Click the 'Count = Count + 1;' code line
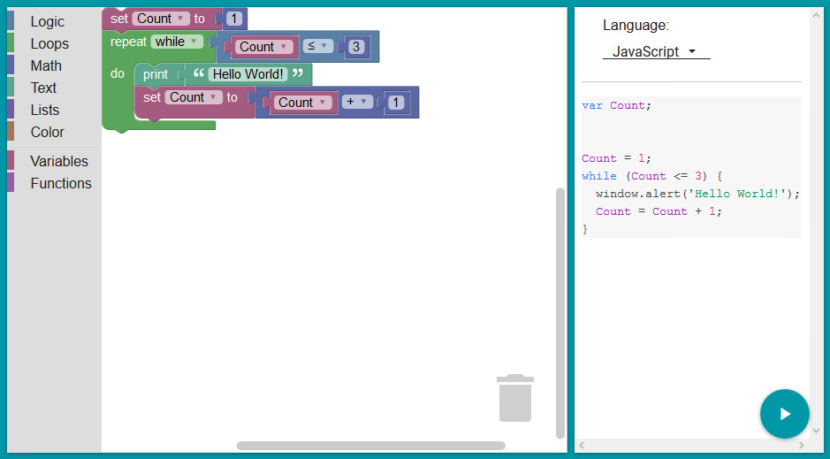This screenshot has height=459, width=830. 658,211
